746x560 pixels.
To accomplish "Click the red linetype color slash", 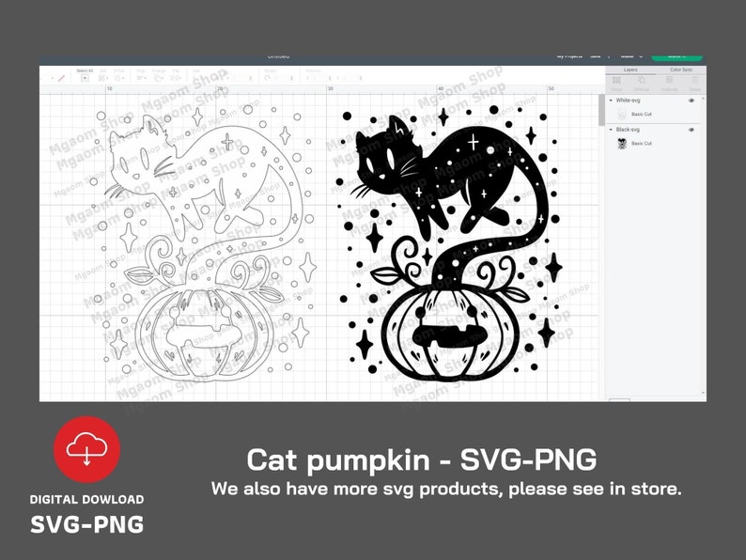I will tap(61, 78).
